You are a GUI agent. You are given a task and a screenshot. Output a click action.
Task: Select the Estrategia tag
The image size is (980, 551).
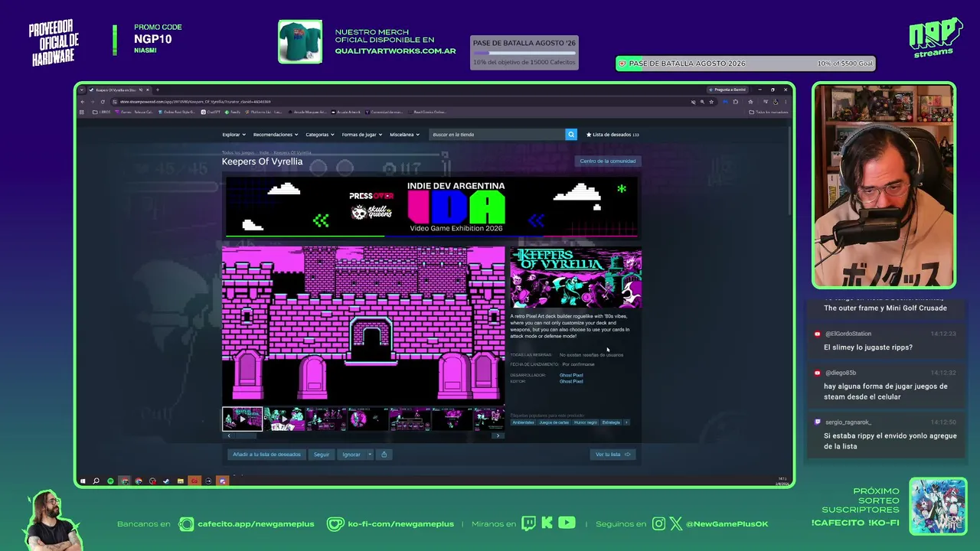(611, 422)
